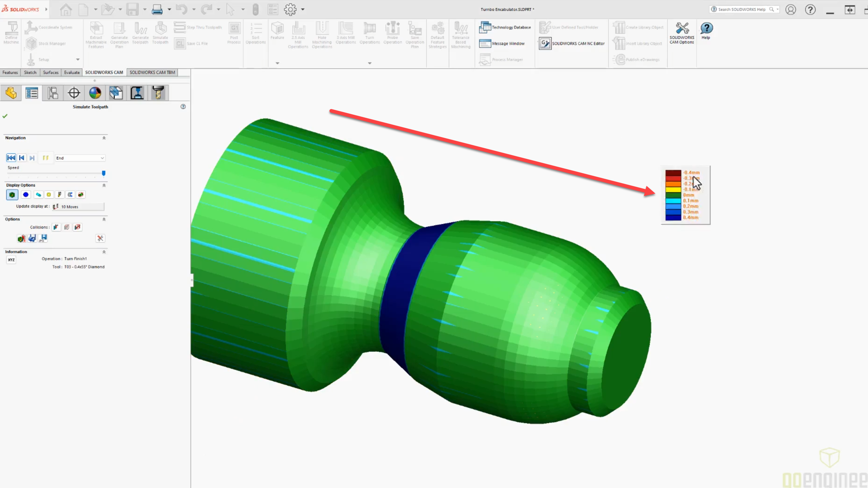Screen dimensions: 868x488
Task: Click the Technology Database icon
Action: pos(485,27)
